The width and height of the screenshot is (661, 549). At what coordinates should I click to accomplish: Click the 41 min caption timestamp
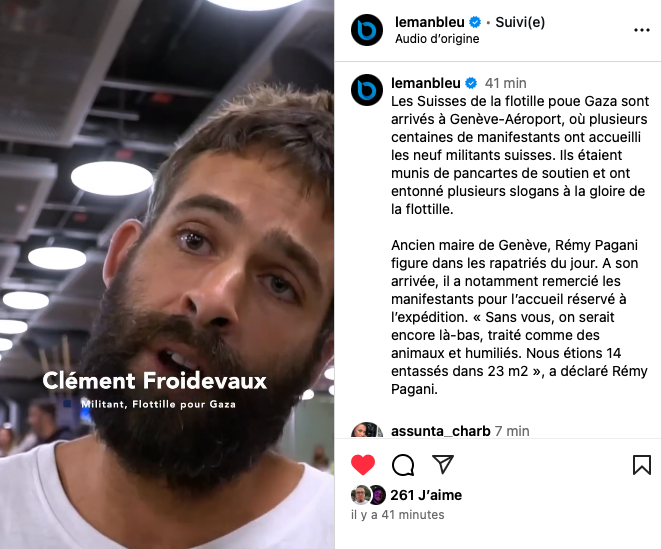pos(505,83)
